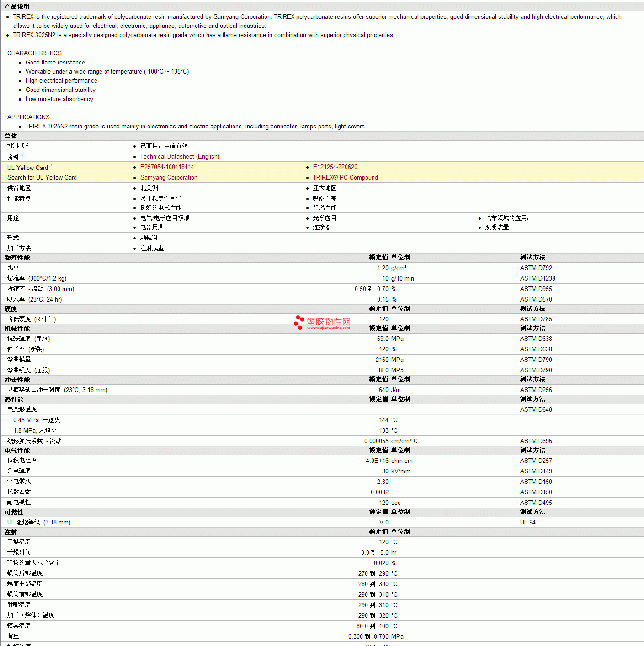Click the 悬壁梁缺口冲击强度 row label

(x=57, y=390)
